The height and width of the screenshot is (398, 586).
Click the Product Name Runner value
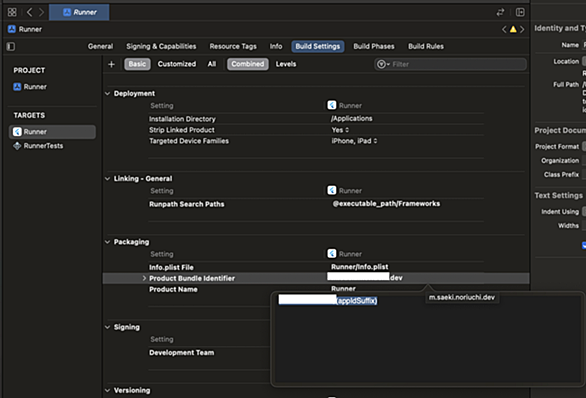[343, 289]
